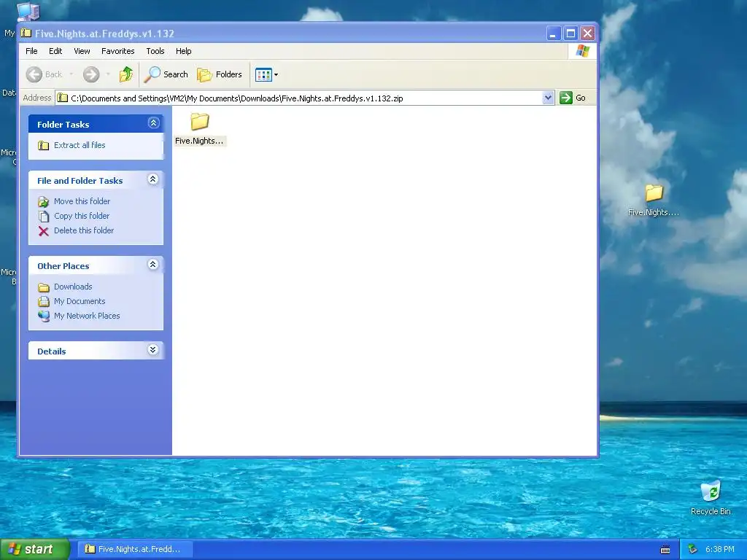Click the Extract all files zip icon
The height and width of the screenshot is (560, 747).
tap(43, 145)
